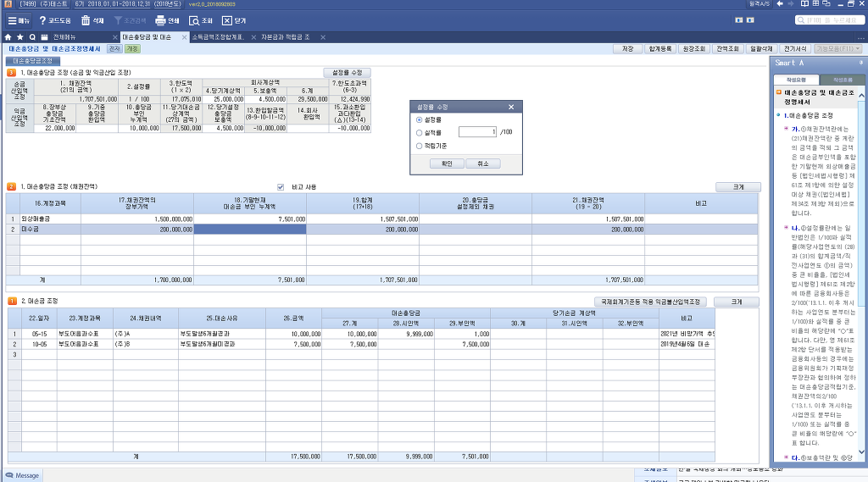Close the 설정률 수정 dialog
The width and height of the screenshot is (868, 482).
(x=510, y=107)
